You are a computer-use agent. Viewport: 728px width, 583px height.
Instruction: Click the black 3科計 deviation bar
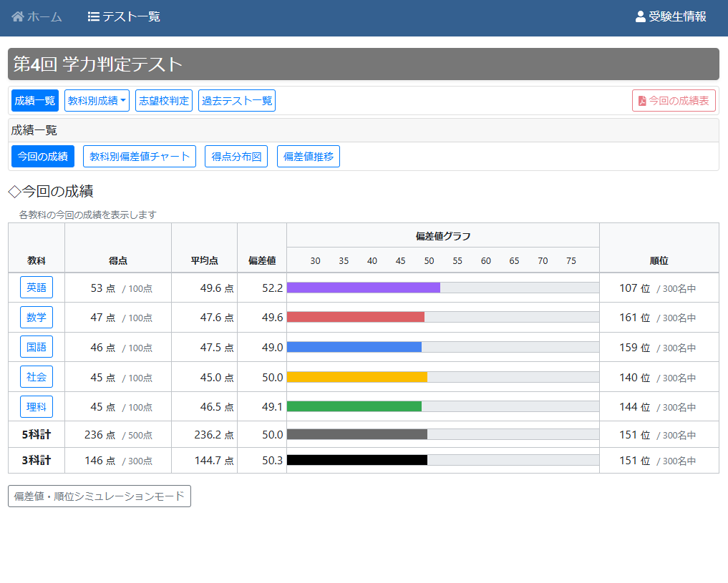[x=357, y=460]
